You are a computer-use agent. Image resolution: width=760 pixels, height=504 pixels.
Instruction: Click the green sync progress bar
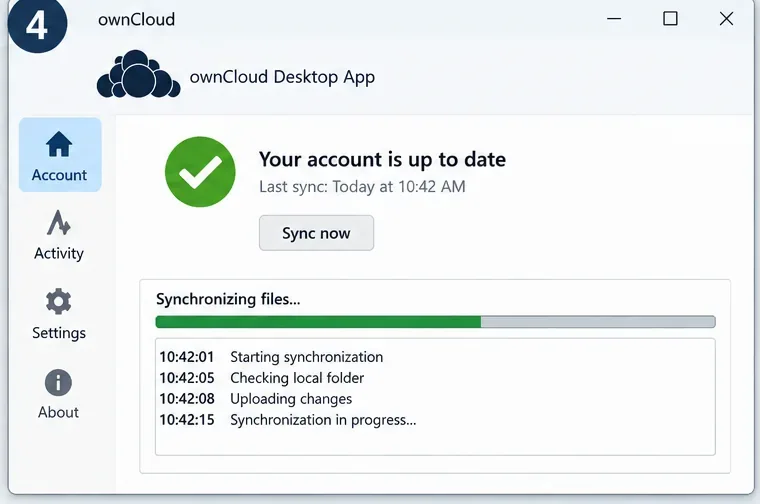click(435, 322)
